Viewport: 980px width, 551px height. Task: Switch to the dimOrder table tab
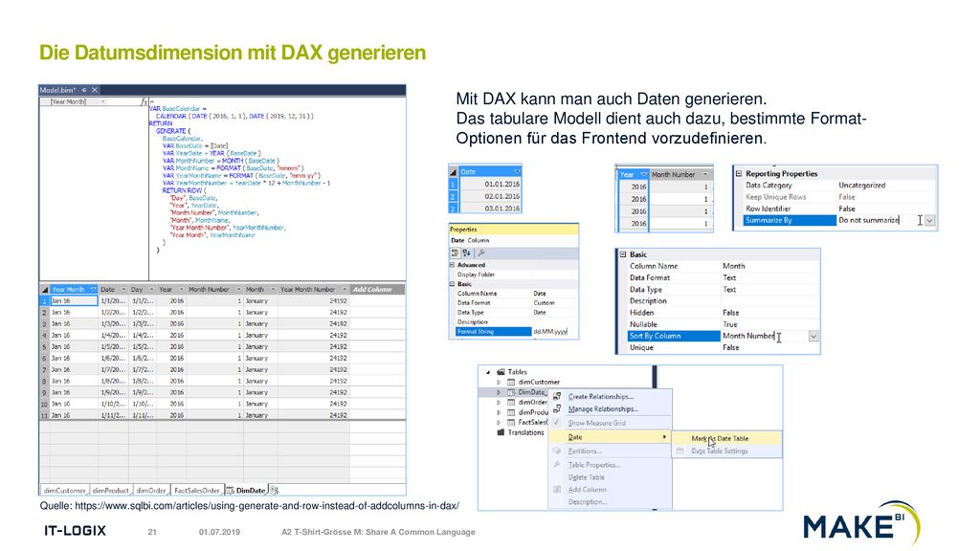click(151, 491)
